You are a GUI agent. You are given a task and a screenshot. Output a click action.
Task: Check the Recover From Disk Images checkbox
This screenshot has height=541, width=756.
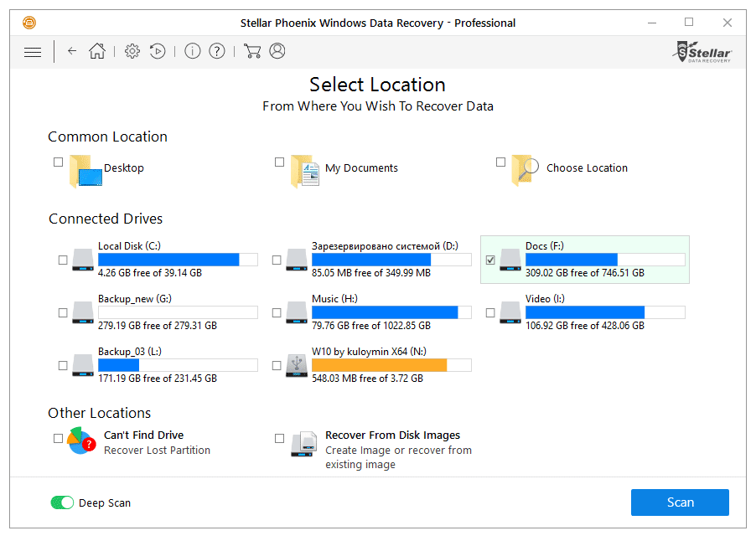279,438
